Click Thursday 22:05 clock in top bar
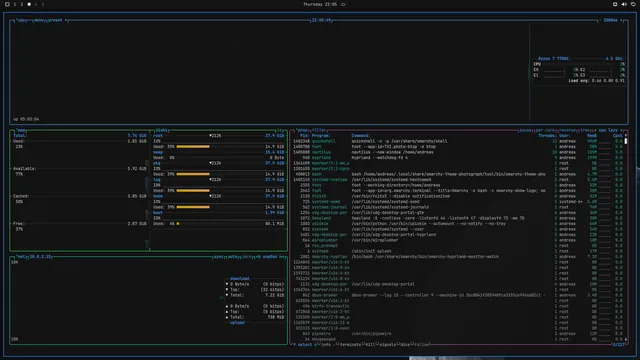Screen dimensions: 640x360 point(320,4)
